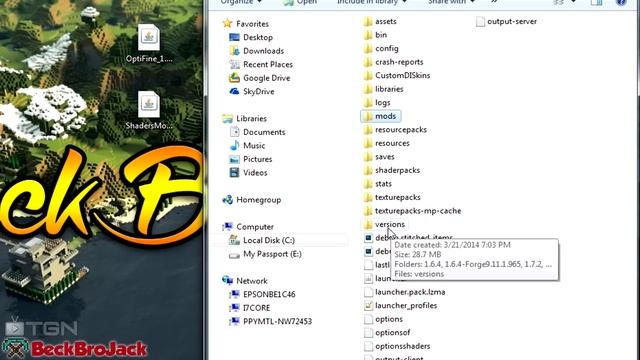Select the logs folder
Image resolution: width=640 pixels, height=360 pixels.
(x=377, y=102)
